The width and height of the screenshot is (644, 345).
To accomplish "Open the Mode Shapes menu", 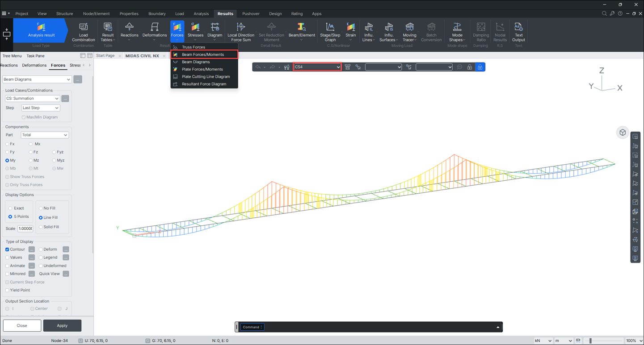I will (457, 32).
